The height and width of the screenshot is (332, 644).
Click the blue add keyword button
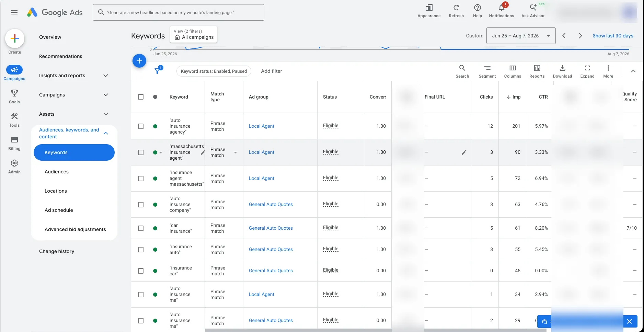(x=139, y=61)
